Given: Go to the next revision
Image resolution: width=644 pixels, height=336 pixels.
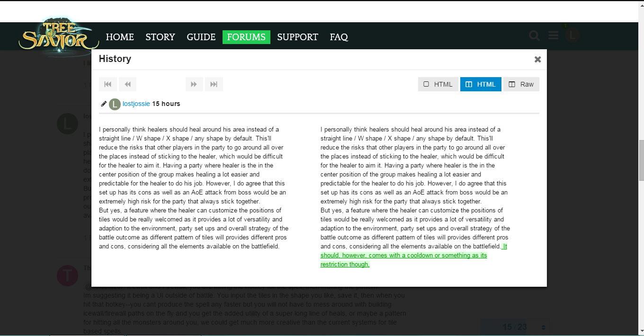Looking at the screenshot, I should (x=194, y=84).
